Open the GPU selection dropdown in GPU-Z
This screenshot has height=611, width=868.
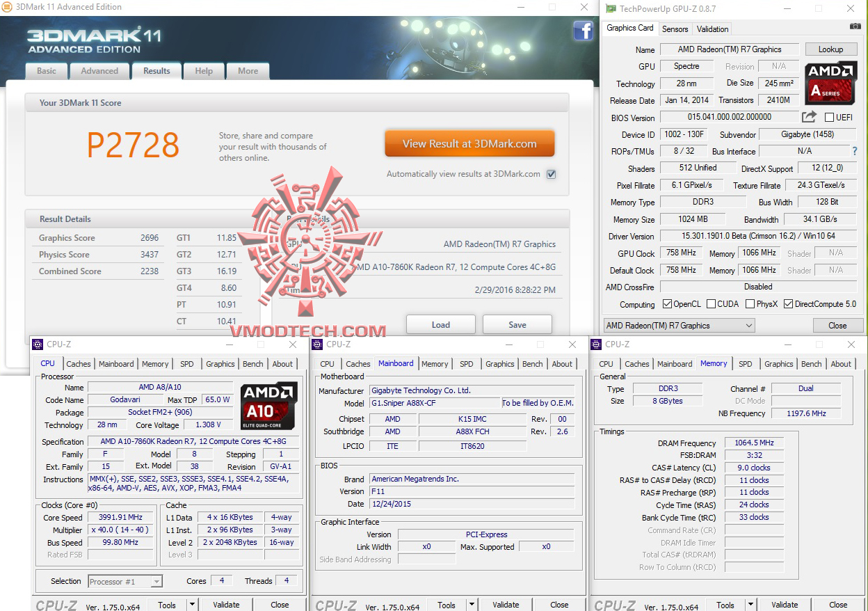(679, 325)
